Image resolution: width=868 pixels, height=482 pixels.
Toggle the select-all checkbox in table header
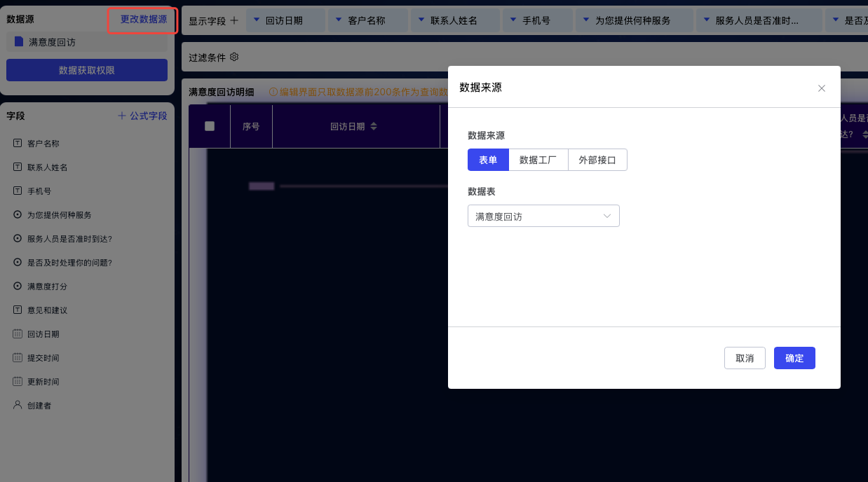coord(209,126)
